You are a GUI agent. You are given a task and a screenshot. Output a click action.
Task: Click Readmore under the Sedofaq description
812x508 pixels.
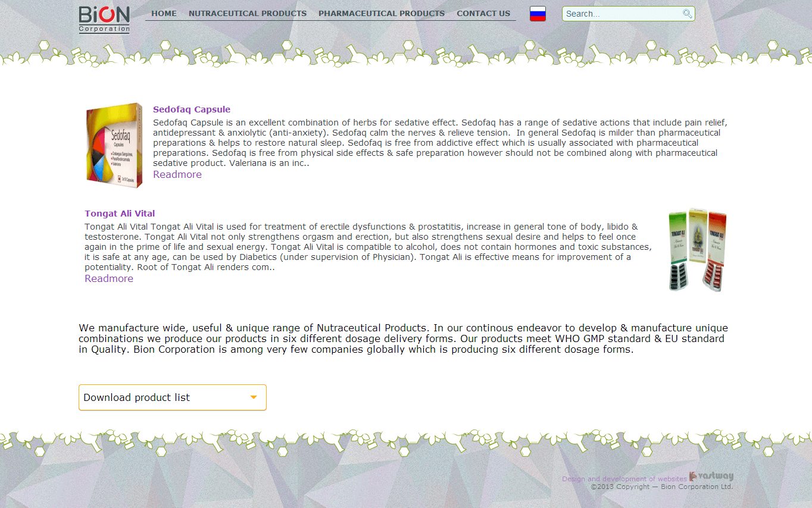(177, 174)
